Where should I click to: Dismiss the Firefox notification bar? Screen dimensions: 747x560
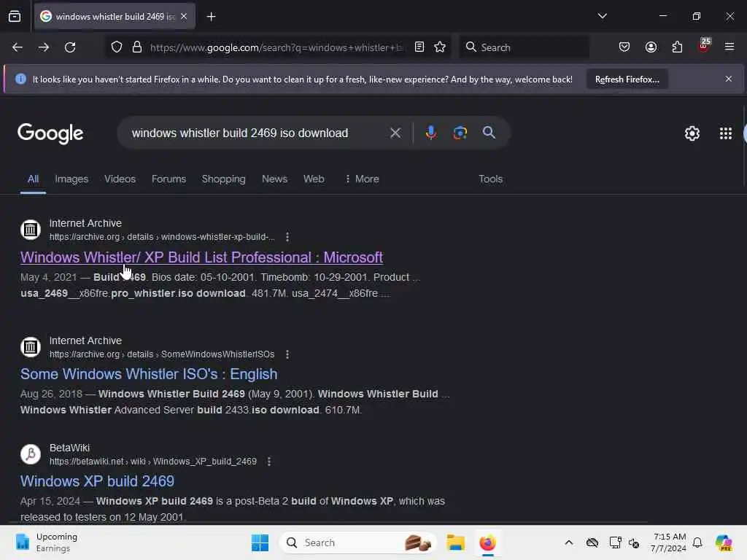point(729,79)
